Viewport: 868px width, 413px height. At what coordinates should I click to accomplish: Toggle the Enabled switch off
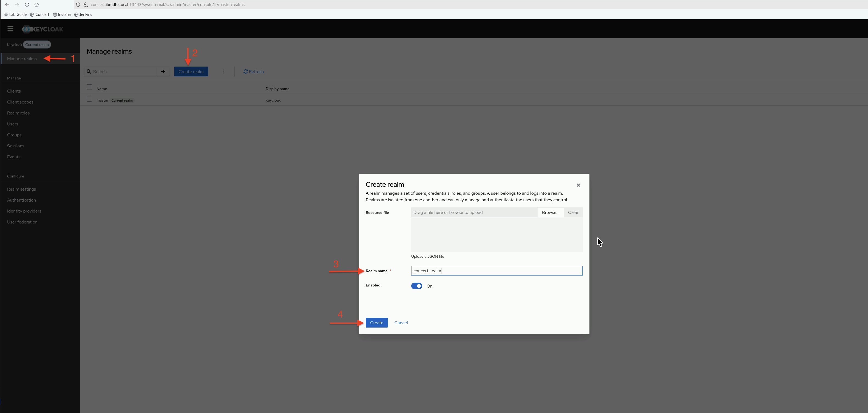pos(416,286)
